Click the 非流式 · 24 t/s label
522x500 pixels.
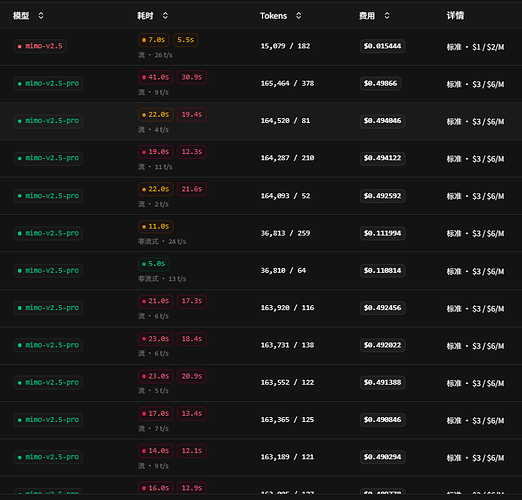162,242
